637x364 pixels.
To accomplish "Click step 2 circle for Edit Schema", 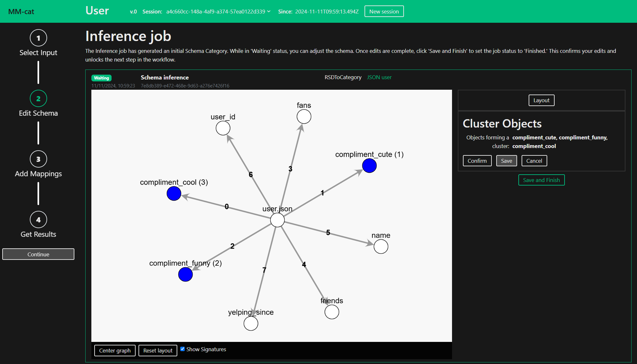I will click(38, 98).
